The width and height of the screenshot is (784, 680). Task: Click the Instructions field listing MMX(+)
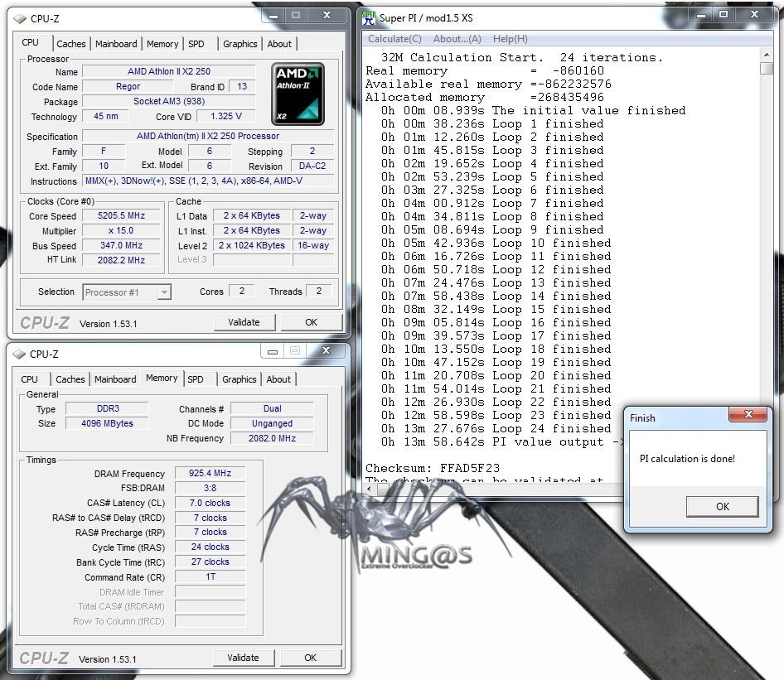click(x=208, y=181)
